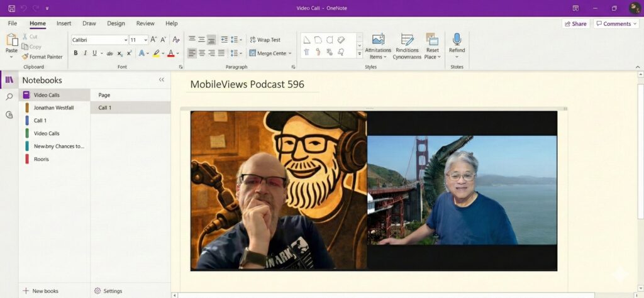This screenshot has height=298, width=644.
Task: Toggle italic formatting
Action: pos(85,53)
